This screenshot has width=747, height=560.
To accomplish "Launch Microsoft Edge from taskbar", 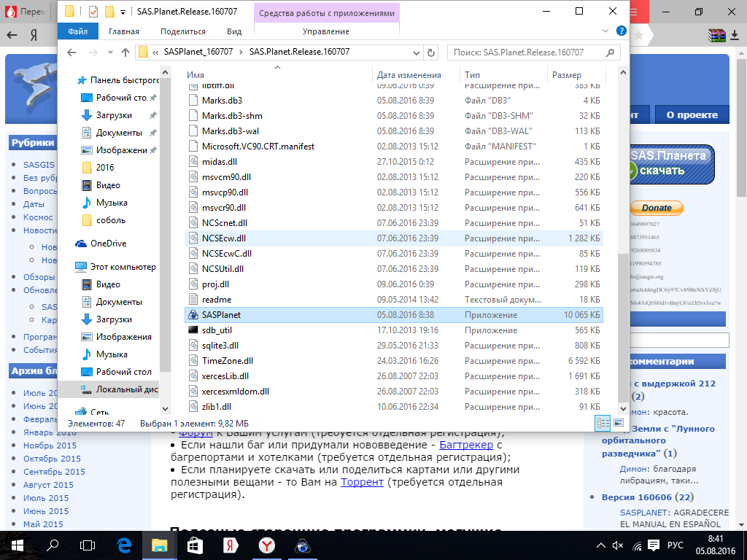I will (x=124, y=545).
